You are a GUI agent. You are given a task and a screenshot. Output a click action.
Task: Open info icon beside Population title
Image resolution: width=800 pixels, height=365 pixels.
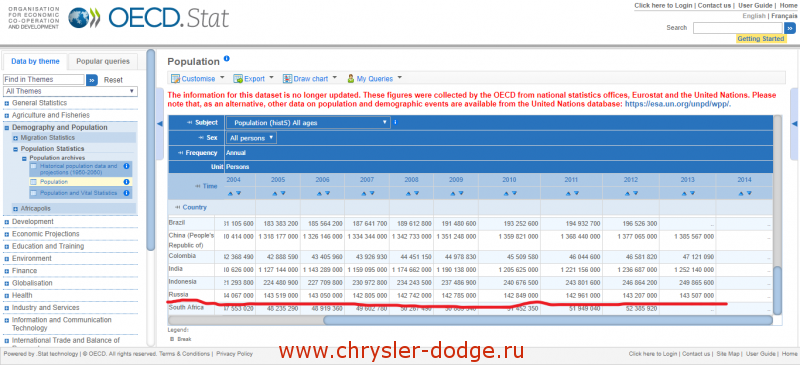click(x=227, y=59)
